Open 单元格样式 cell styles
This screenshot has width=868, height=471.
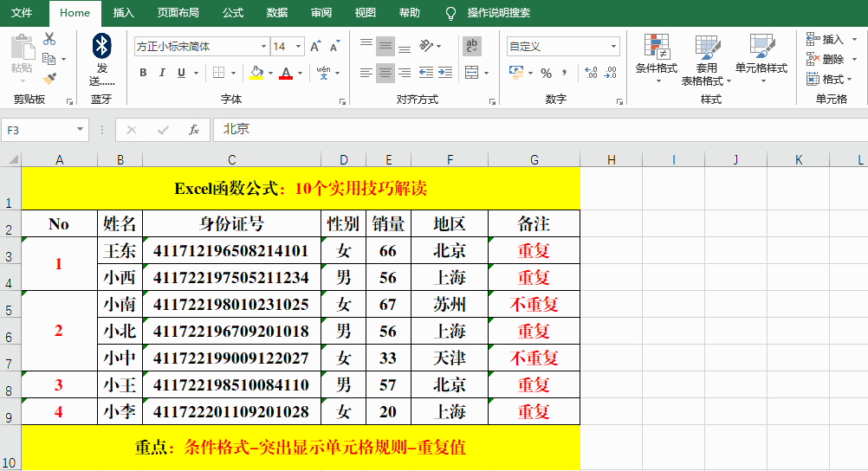click(x=761, y=59)
